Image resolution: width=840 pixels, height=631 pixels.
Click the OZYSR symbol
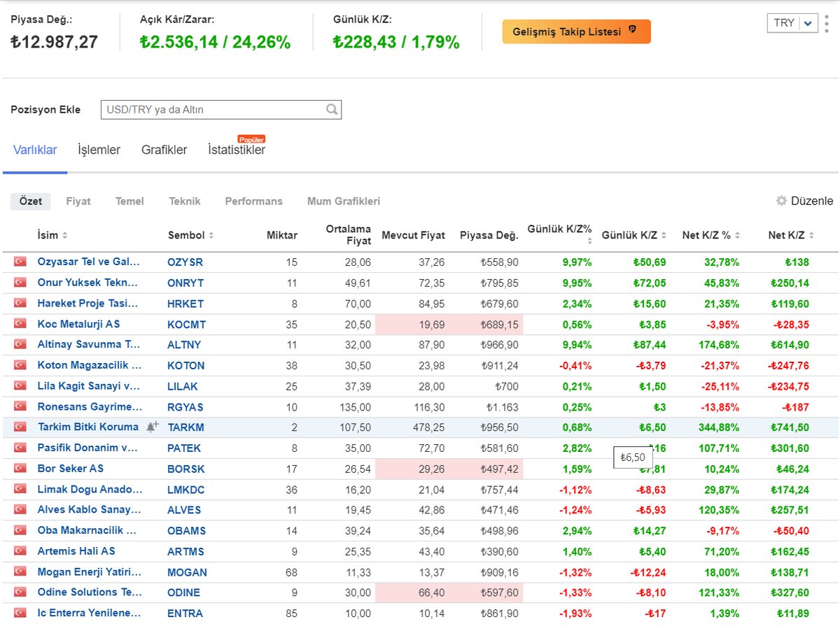pos(185,262)
